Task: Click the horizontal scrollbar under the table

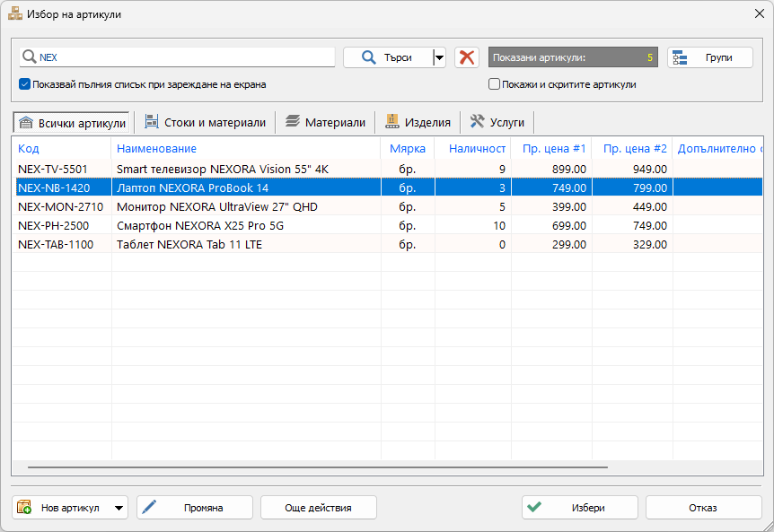Action: (x=318, y=467)
